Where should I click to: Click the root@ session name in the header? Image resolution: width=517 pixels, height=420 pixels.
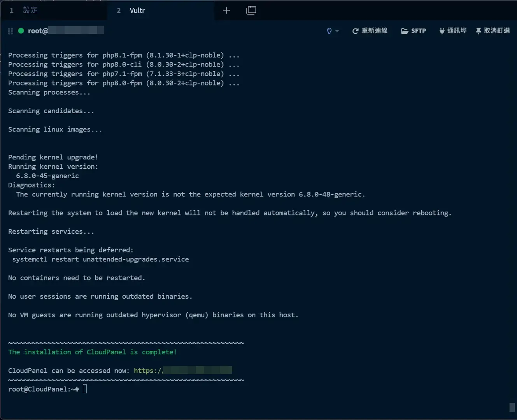click(38, 31)
